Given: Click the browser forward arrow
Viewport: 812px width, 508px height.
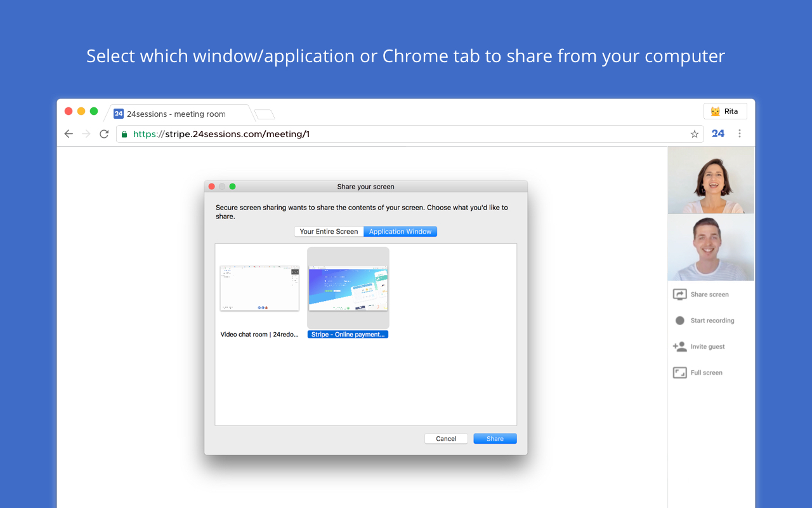Looking at the screenshot, I should [86, 134].
